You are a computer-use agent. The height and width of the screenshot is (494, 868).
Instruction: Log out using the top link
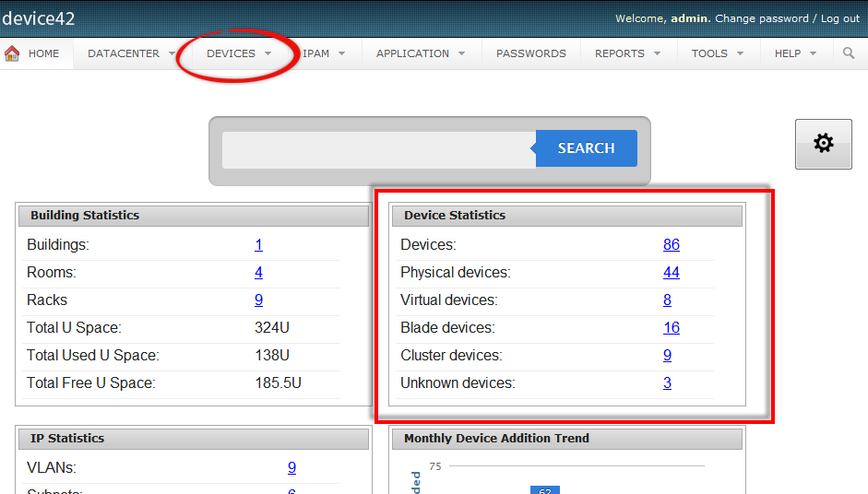tap(839, 18)
